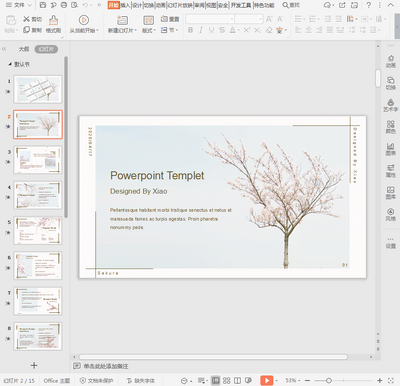
Task: Click the zoom out minus button
Action: (307, 380)
